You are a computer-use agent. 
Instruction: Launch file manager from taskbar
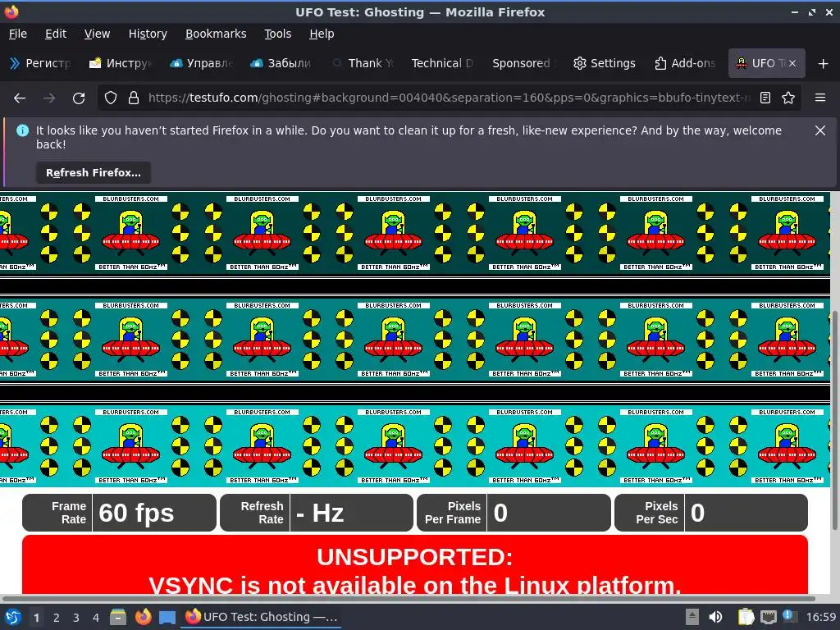click(x=118, y=617)
